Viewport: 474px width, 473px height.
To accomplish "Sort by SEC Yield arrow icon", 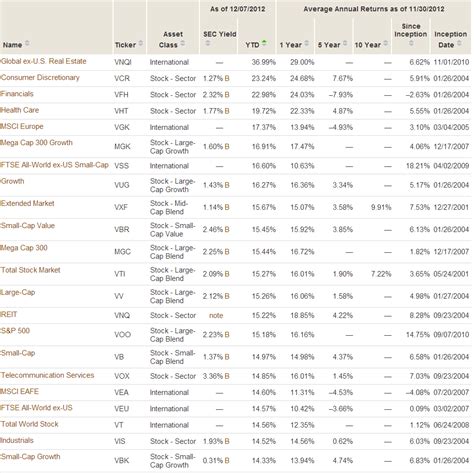I will click(x=208, y=43).
